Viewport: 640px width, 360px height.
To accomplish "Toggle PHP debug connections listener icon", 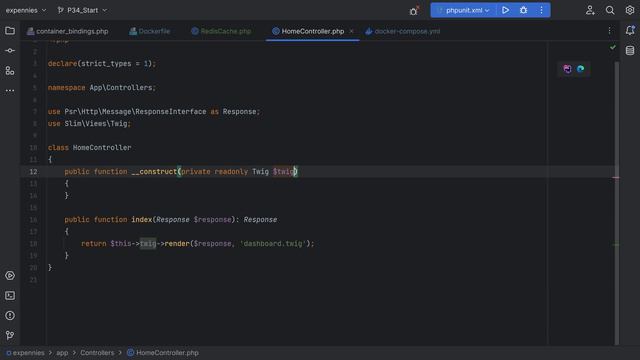I will pos(414,11).
